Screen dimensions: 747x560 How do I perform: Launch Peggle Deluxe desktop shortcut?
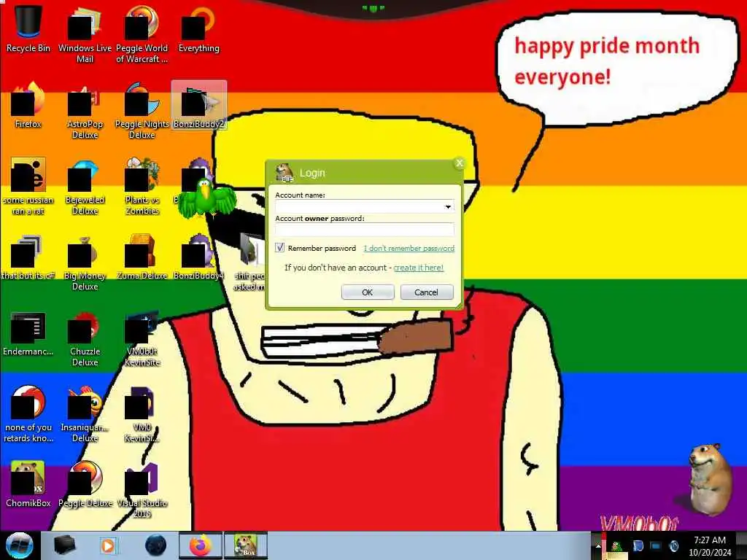point(85,485)
